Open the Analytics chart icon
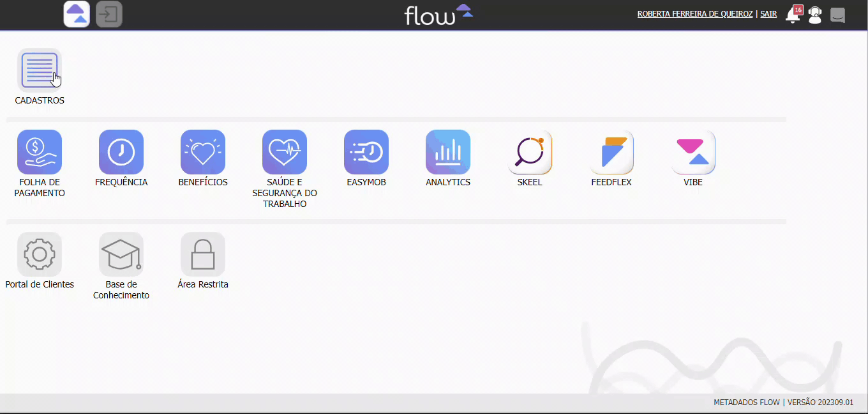The width and height of the screenshot is (868, 414). click(448, 152)
